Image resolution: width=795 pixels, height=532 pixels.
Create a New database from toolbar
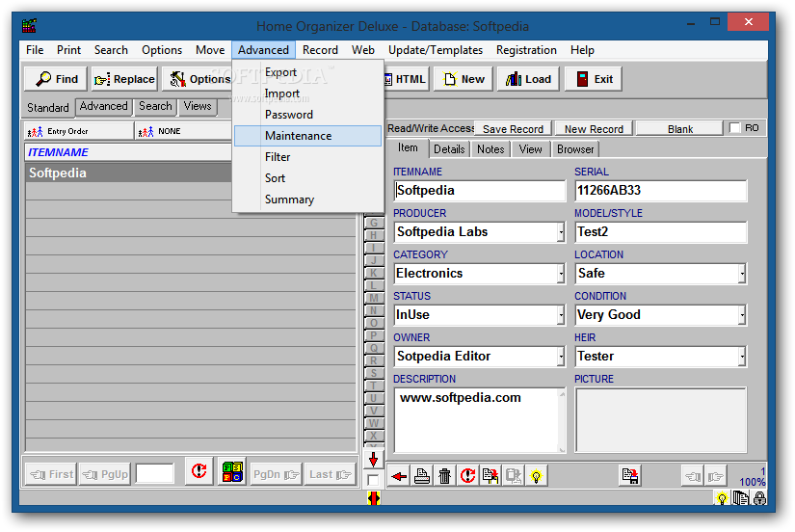pos(464,79)
